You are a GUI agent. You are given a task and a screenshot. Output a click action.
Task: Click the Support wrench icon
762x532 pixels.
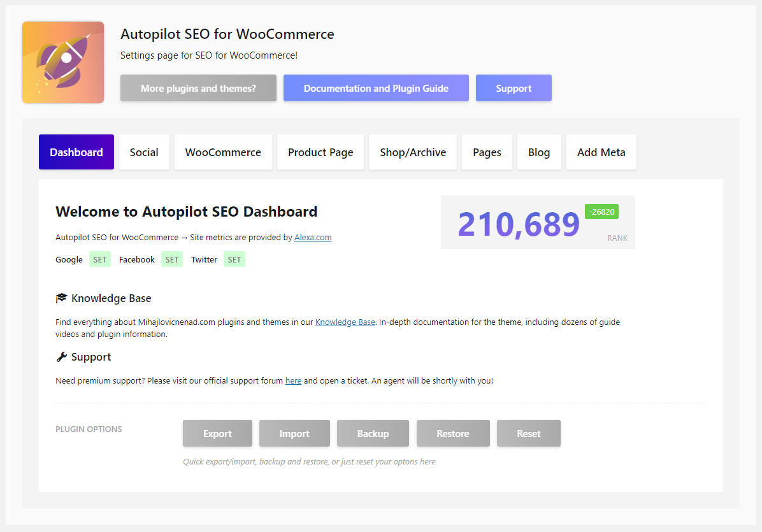(x=61, y=357)
